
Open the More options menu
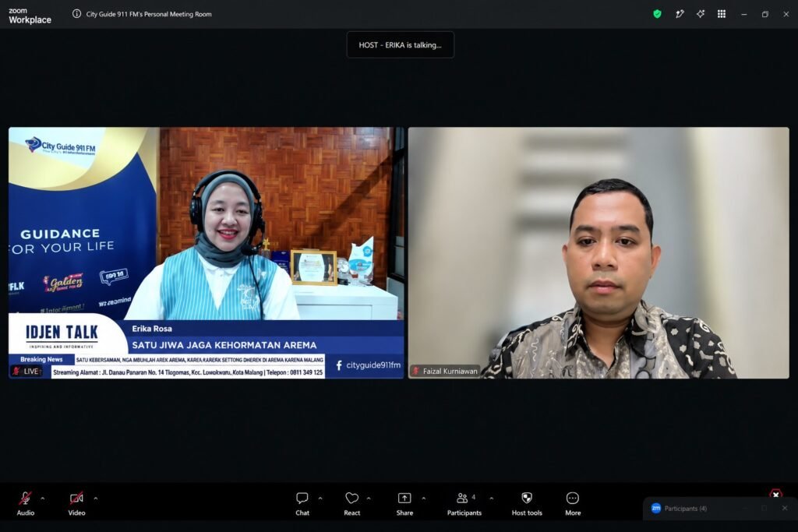(573, 503)
